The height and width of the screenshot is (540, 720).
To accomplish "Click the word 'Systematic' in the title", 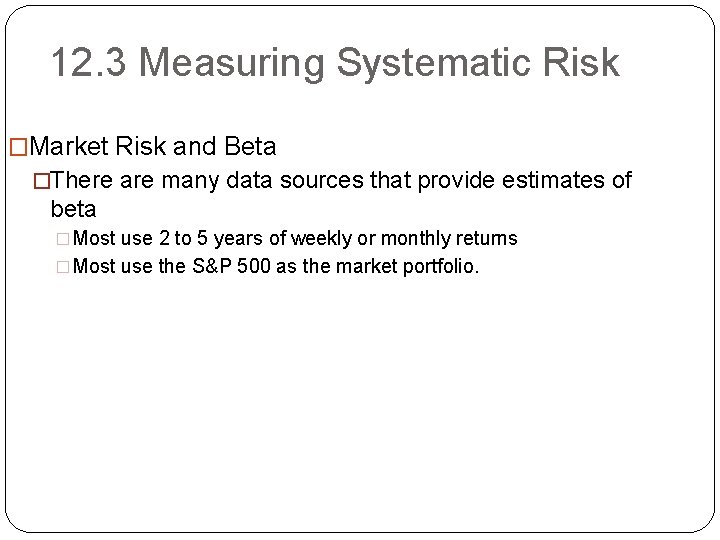I will pos(433,63).
